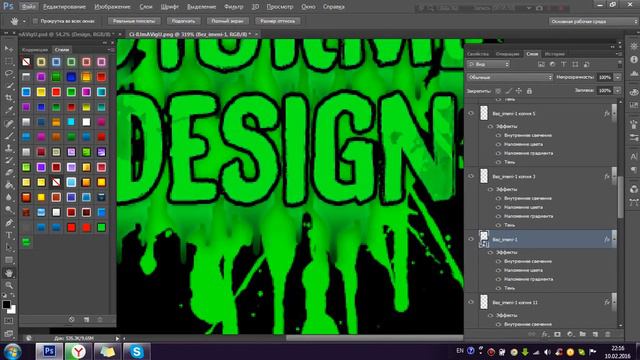The height and width of the screenshot is (360, 640).
Task: Lock image pixels with the brush lock icon
Action: tap(509, 91)
